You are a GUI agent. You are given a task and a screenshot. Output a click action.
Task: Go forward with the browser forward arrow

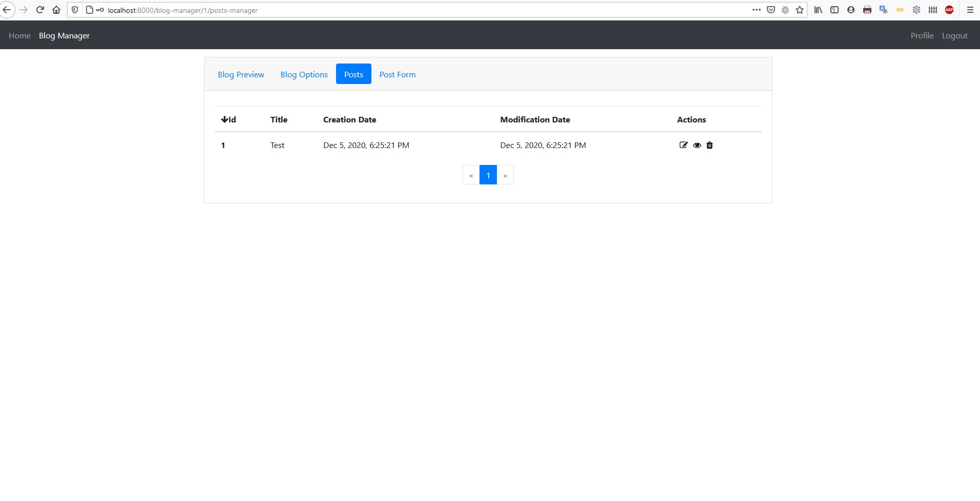pyautogui.click(x=24, y=10)
